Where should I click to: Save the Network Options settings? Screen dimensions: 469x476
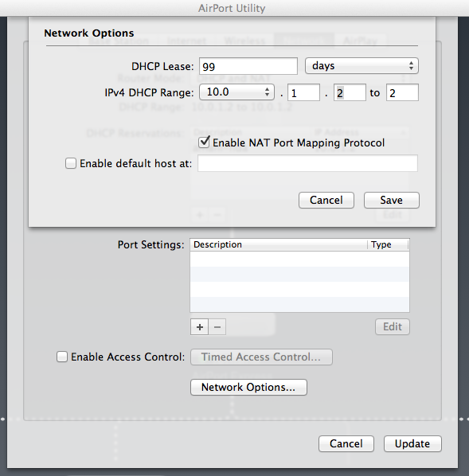392,200
